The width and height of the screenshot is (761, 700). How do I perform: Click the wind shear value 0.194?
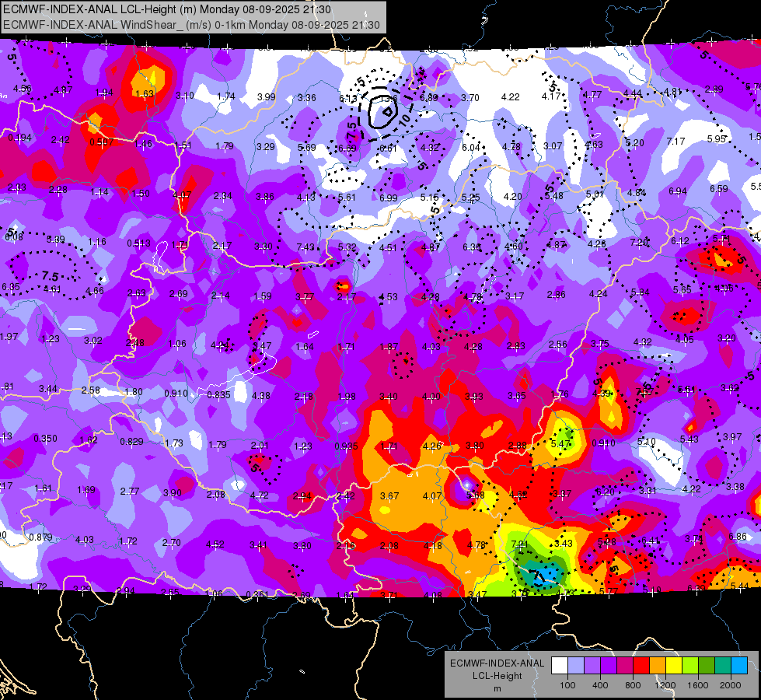pyautogui.click(x=20, y=138)
